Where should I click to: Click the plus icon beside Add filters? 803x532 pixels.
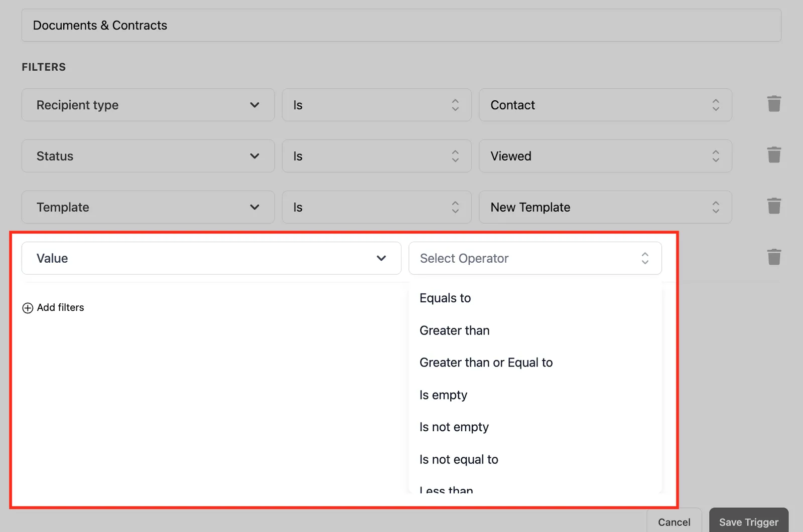28,308
